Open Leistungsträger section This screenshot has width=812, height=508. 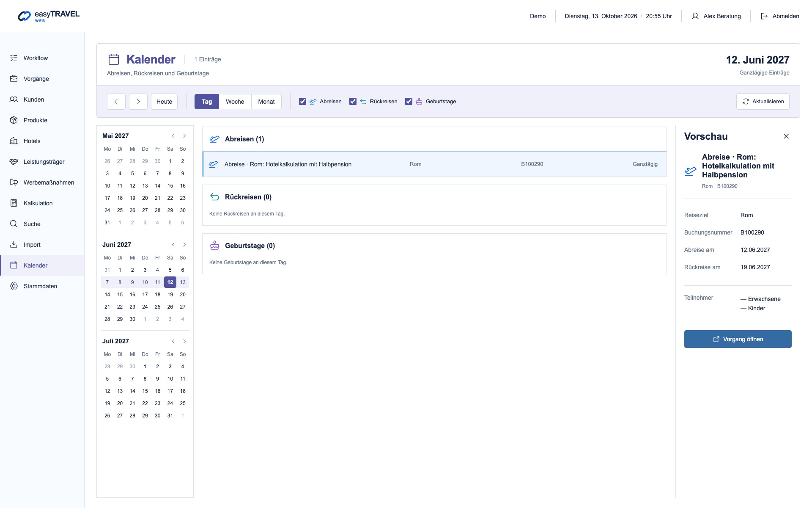coord(42,162)
